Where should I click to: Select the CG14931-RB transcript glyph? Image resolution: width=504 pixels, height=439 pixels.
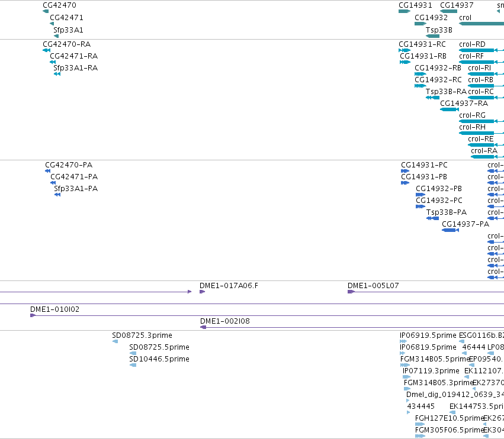tap(405, 62)
